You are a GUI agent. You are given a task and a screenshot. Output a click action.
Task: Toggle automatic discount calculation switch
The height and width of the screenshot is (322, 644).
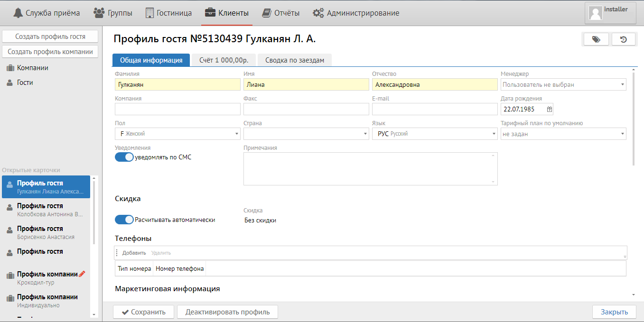[124, 220]
